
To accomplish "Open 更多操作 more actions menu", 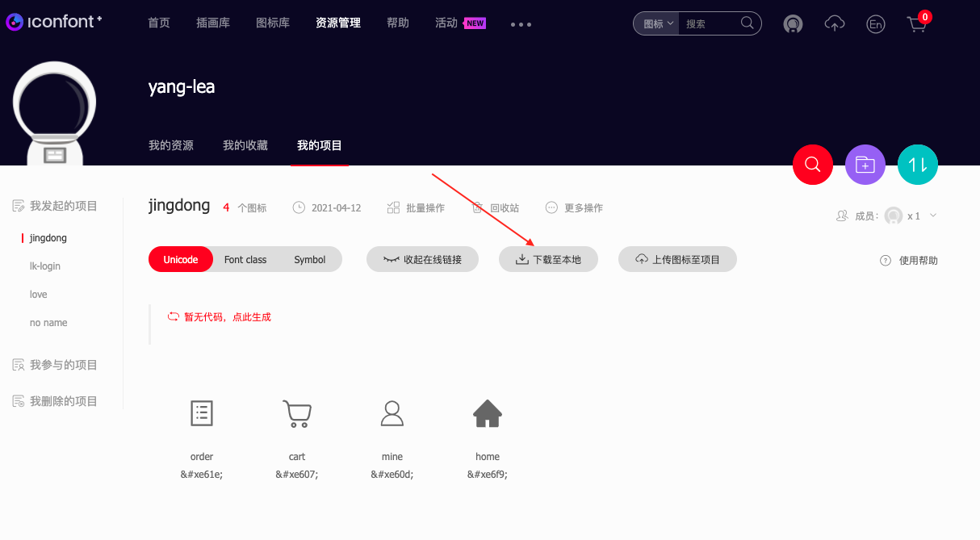I will [x=574, y=207].
